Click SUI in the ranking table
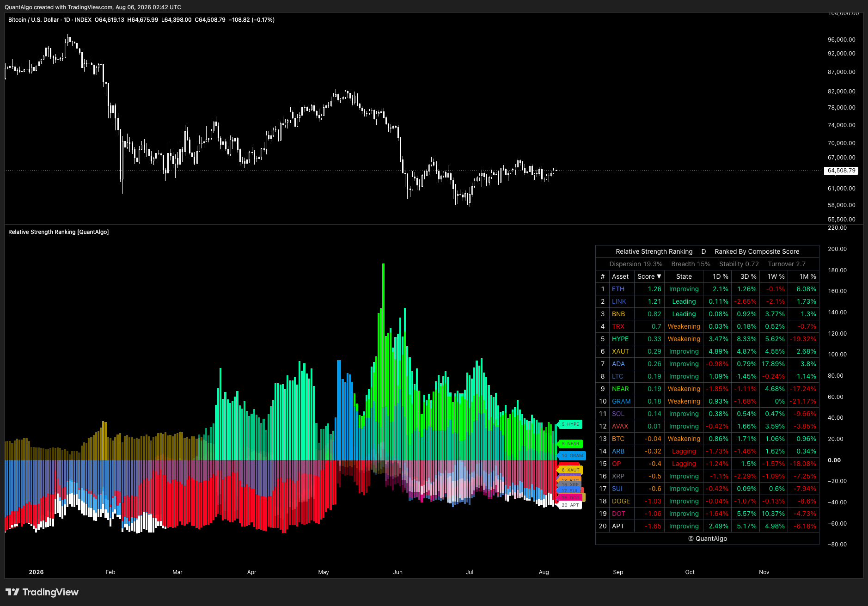 click(x=617, y=489)
